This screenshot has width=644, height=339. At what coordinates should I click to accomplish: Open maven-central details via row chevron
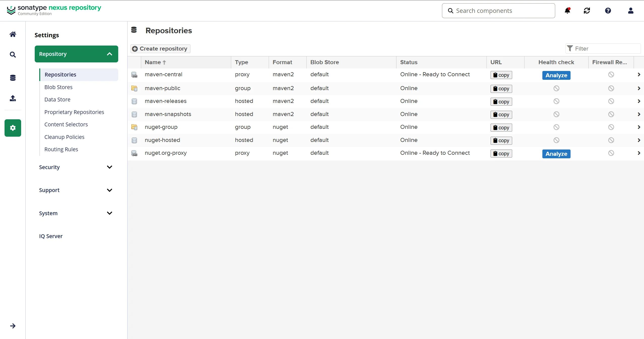coord(639,74)
